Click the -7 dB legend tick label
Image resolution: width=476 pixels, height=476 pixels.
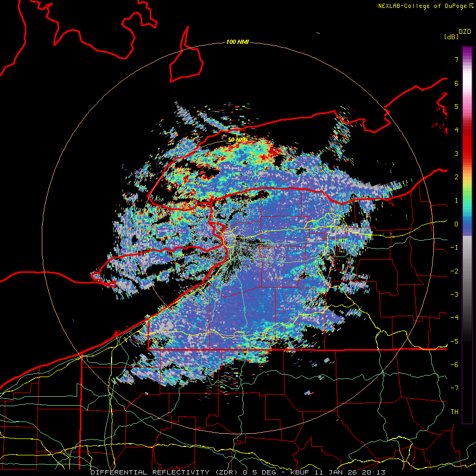pyautogui.click(x=454, y=388)
